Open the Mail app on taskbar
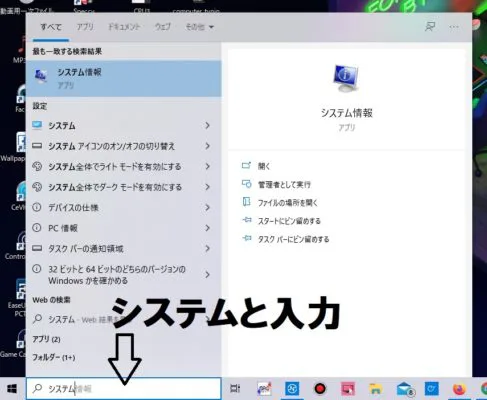 coord(405,389)
